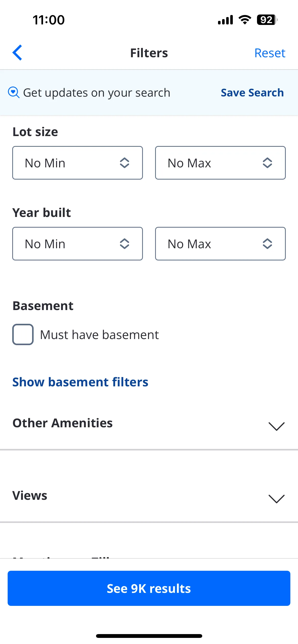Click up-down arrows in Year built No Max
This screenshot has width=298, height=644.
267,244
